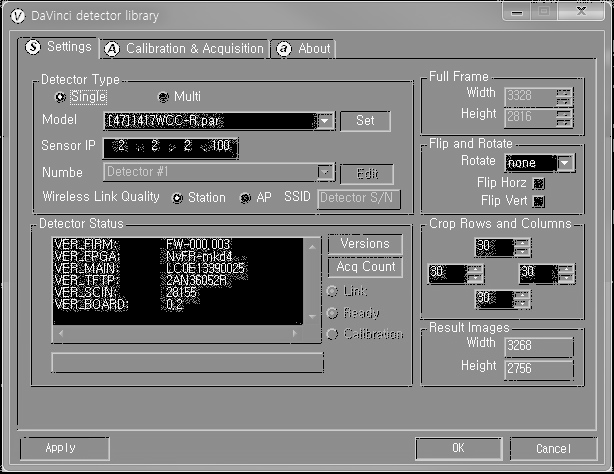Screen dimensions: 614x474
Task: Click Result Images Height field 2756
Action: point(539,370)
